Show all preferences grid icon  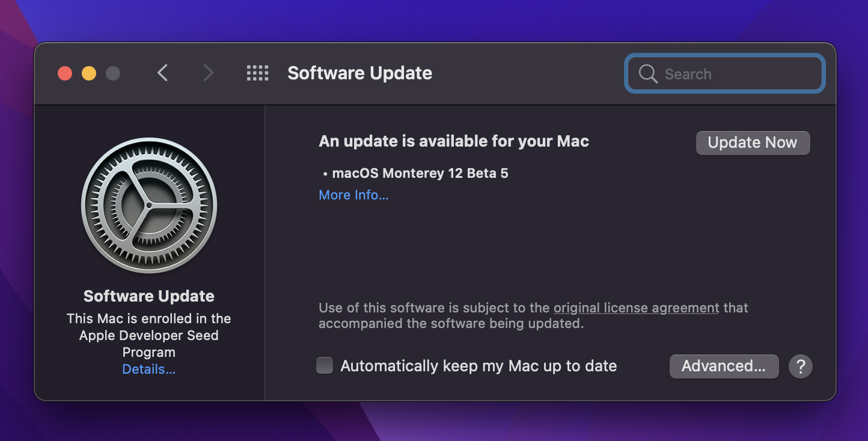[258, 73]
